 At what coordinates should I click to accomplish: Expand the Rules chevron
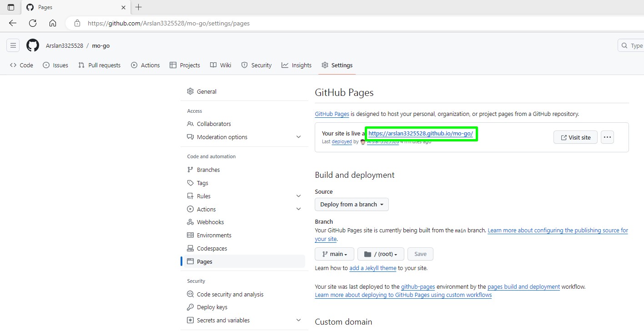point(298,196)
